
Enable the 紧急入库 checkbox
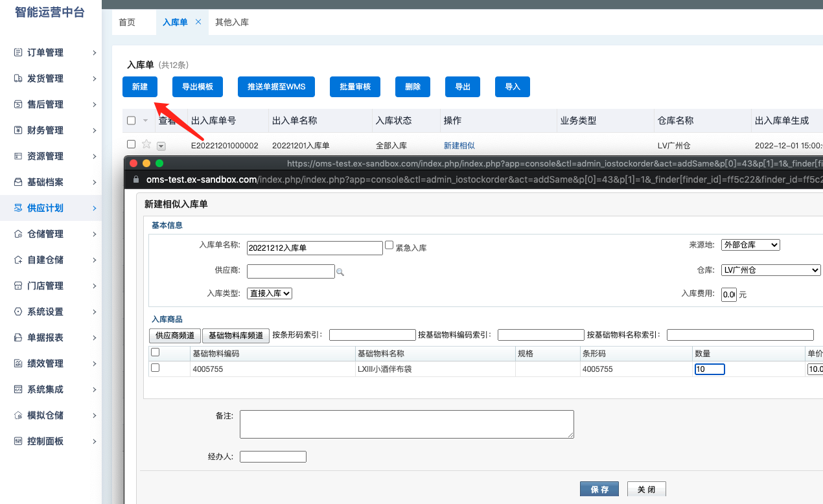[x=389, y=245]
